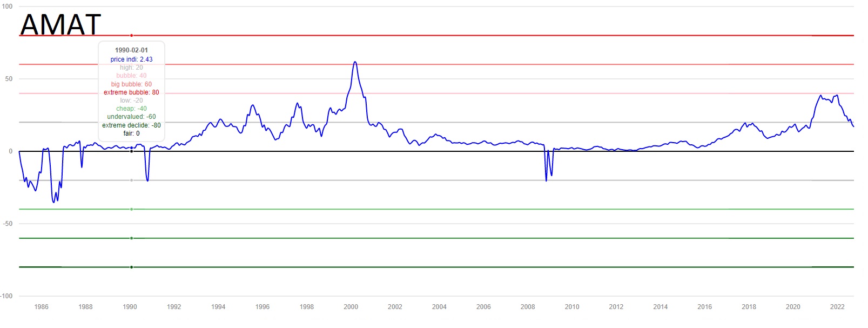
Task: Click the AMAT chart title
Action: (x=60, y=24)
